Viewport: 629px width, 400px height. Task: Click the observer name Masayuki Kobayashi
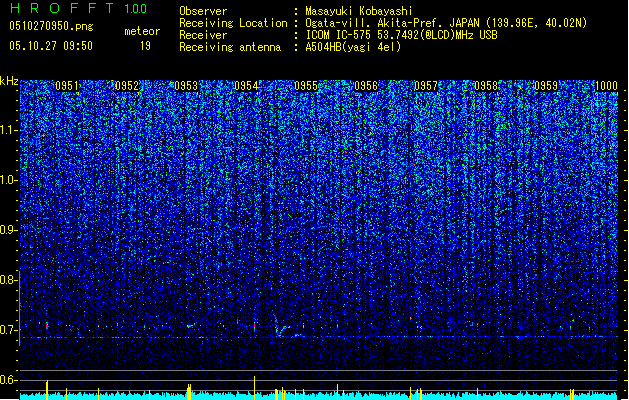pos(359,11)
